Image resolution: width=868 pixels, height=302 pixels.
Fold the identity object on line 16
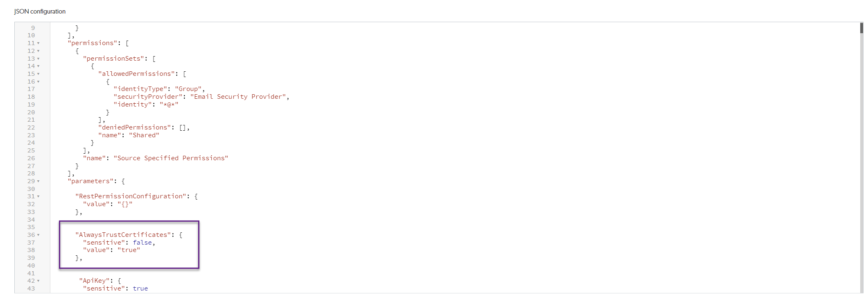click(38, 82)
